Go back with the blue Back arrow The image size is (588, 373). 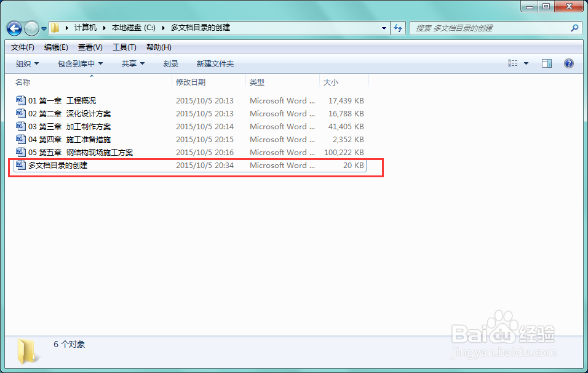click(x=14, y=28)
